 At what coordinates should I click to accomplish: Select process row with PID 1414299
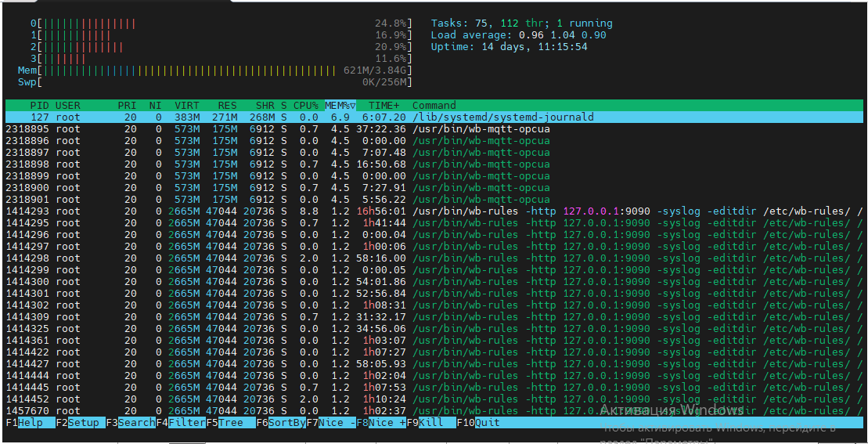434,269
